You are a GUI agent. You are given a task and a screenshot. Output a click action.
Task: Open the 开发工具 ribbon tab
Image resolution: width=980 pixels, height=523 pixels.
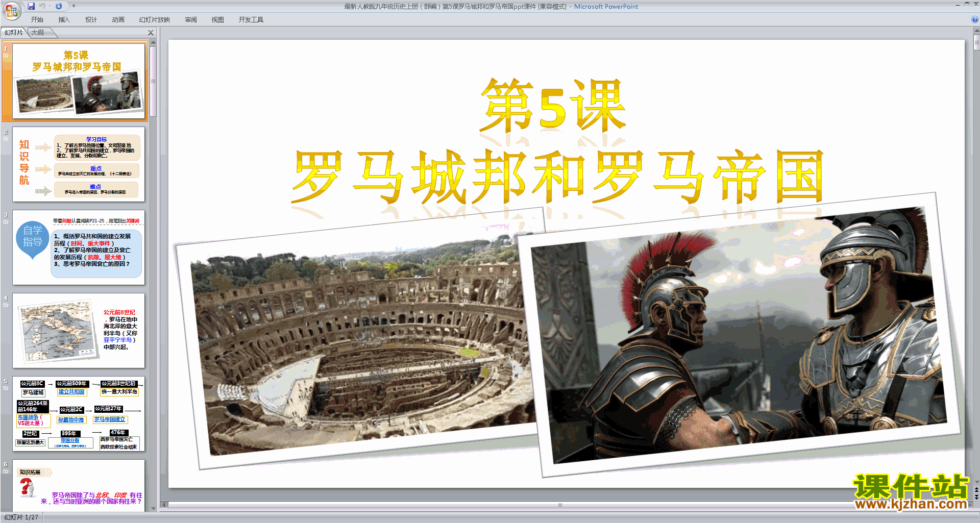[251, 20]
